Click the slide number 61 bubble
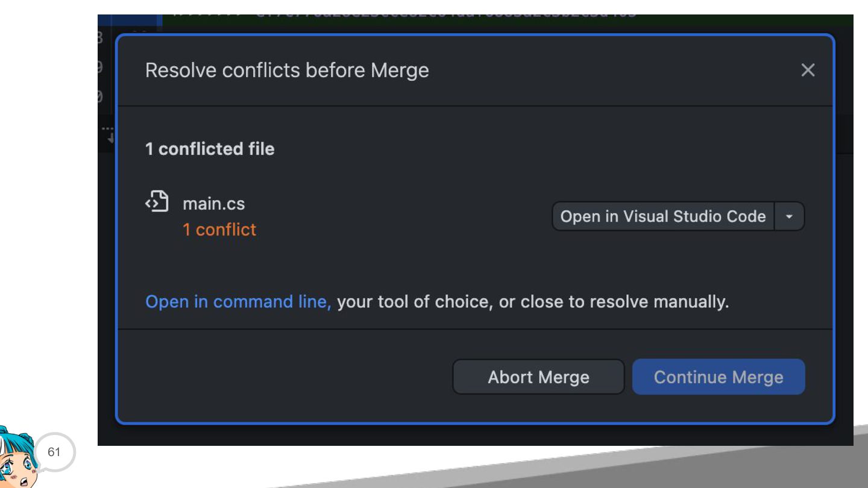868x488 pixels. 54,451
